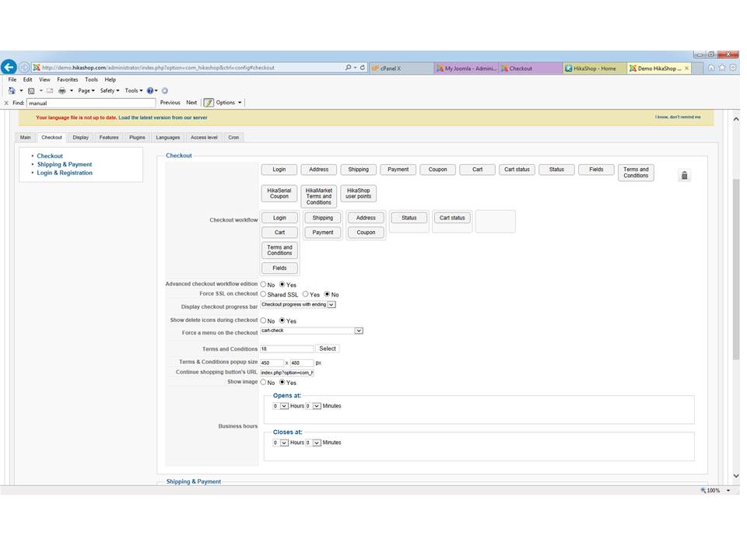Close the Find bar with X icon
This screenshot has width=747, height=560.
(x=7, y=103)
